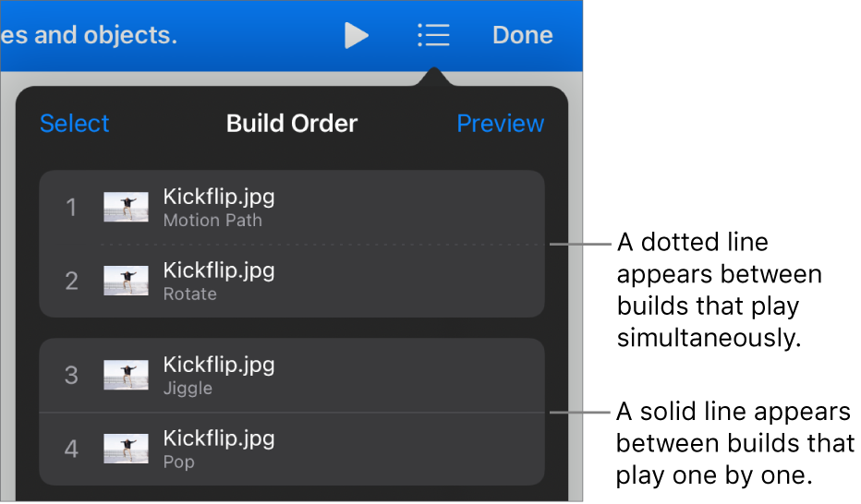861x504 pixels.
Task: Tap thumbnail of build 2 Rotate
Action: coord(126,281)
